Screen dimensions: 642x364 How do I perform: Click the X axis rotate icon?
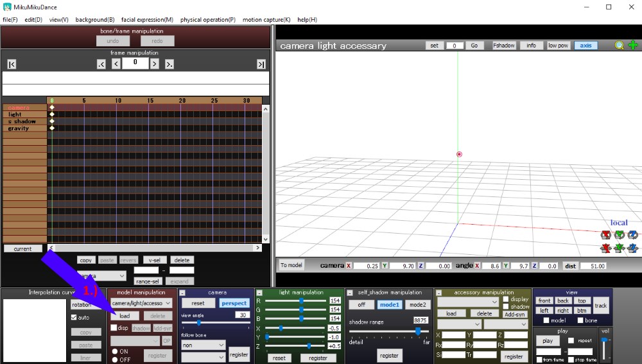click(x=605, y=234)
